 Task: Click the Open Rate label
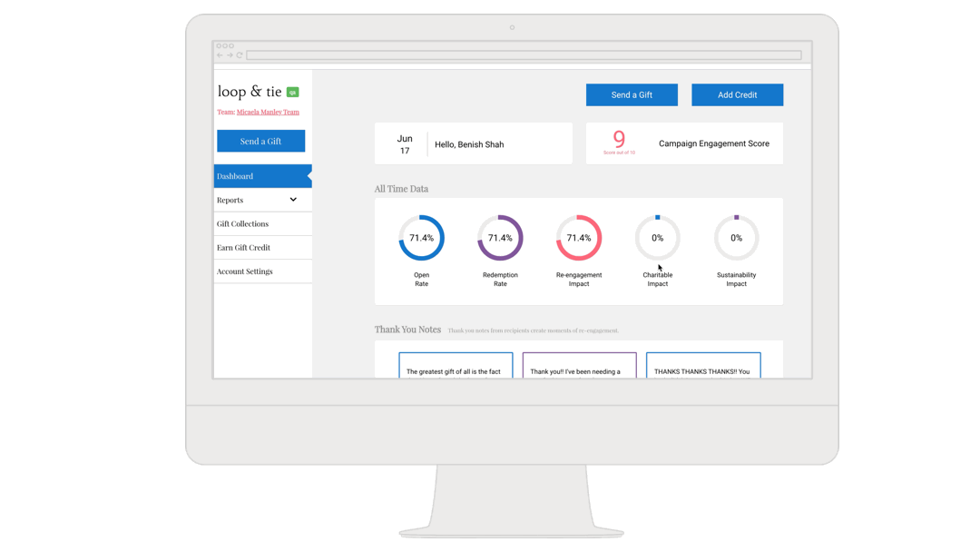pos(422,280)
